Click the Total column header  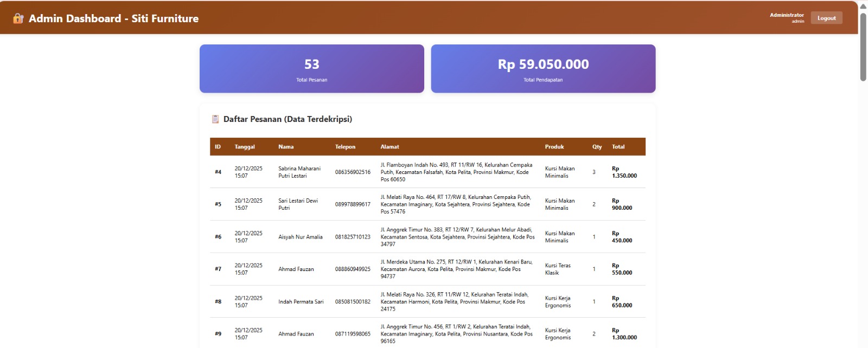coord(618,147)
